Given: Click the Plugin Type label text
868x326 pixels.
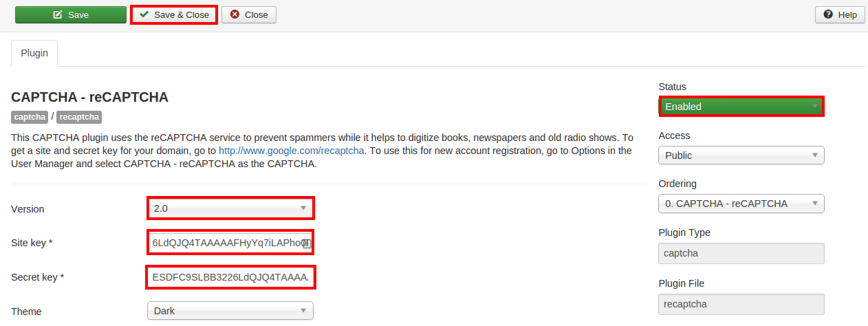Looking at the screenshot, I should [684, 232].
